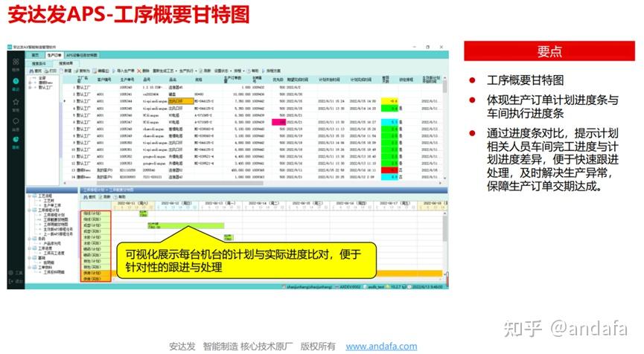Viewport: 644px width, 354px height.
Task: Select 工艺树 in the lower tree
Action: 48,201
